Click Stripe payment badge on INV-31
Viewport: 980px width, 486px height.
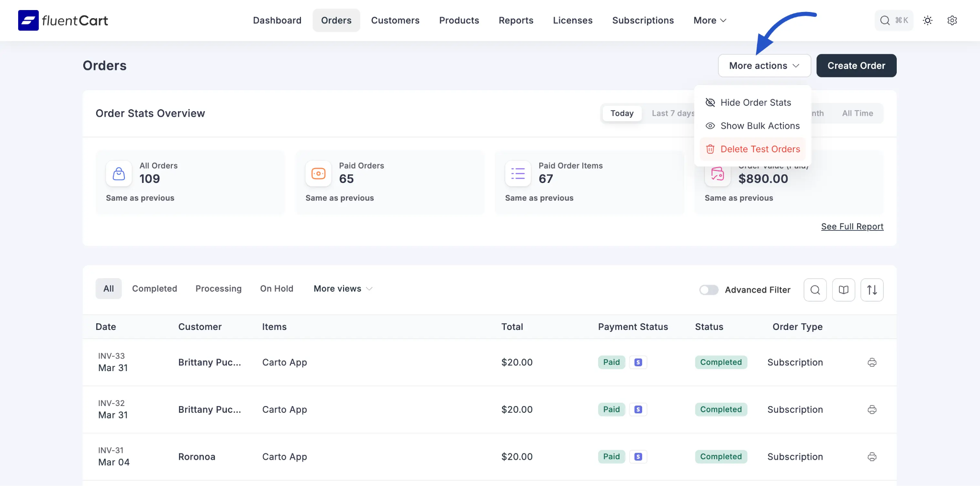tap(638, 457)
